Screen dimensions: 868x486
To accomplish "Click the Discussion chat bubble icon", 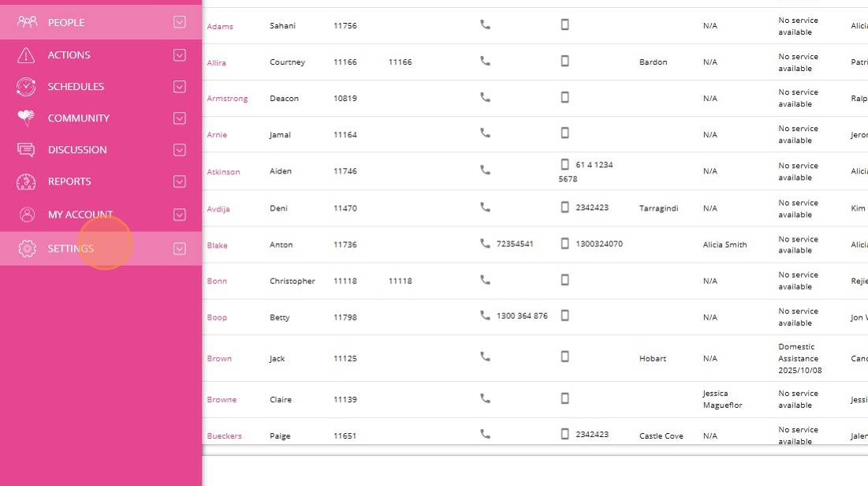I will (x=27, y=150).
